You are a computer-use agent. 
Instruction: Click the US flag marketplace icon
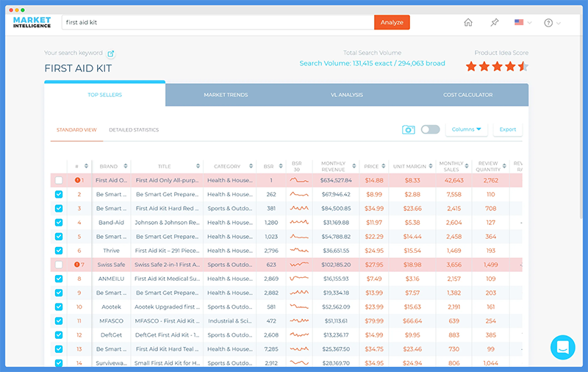pyautogui.click(x=519, y=23)
